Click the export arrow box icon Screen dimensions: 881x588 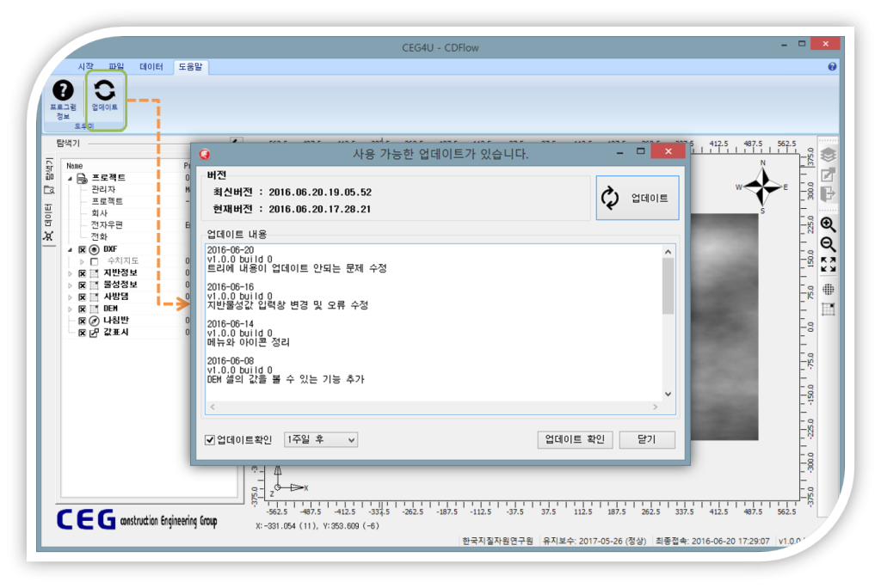(x=829, y=175)
